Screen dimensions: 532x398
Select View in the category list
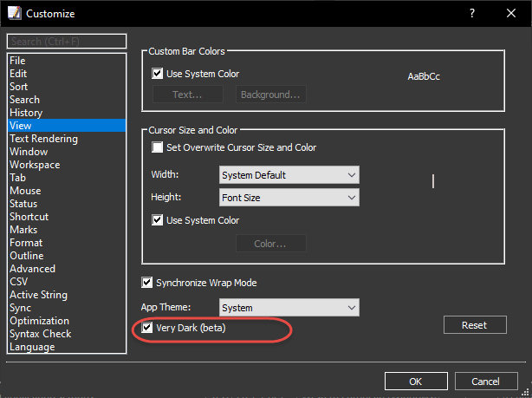[67, 126]
